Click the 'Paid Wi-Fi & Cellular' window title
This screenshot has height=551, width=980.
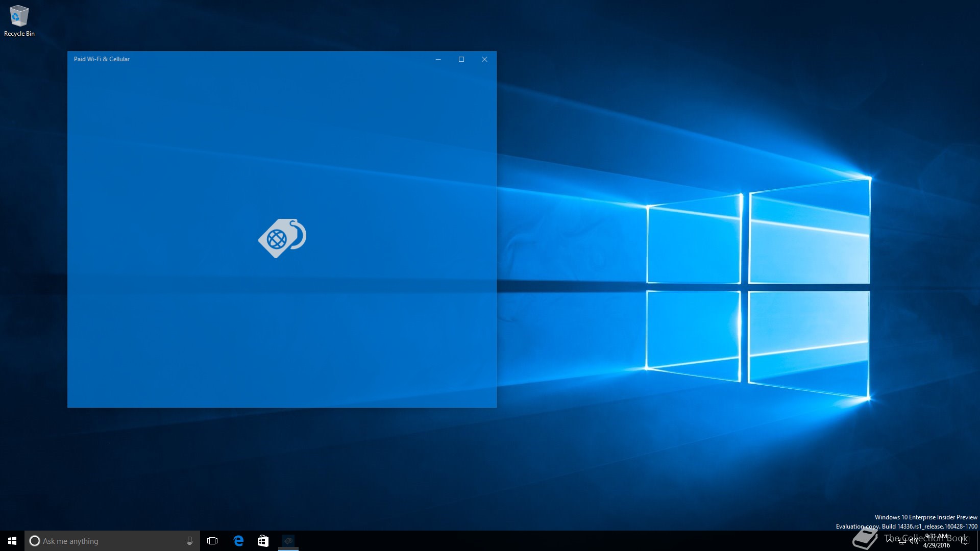click(102, 59)
